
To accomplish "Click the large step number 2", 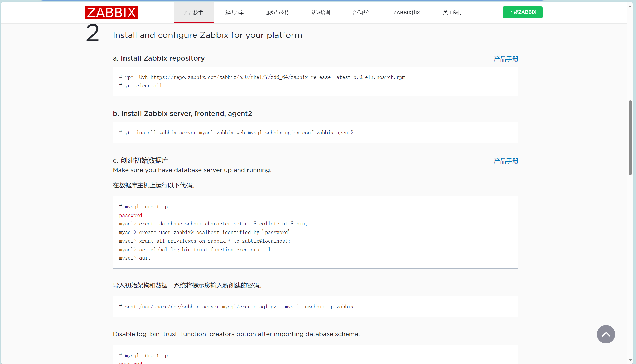I will coord(92,33).
